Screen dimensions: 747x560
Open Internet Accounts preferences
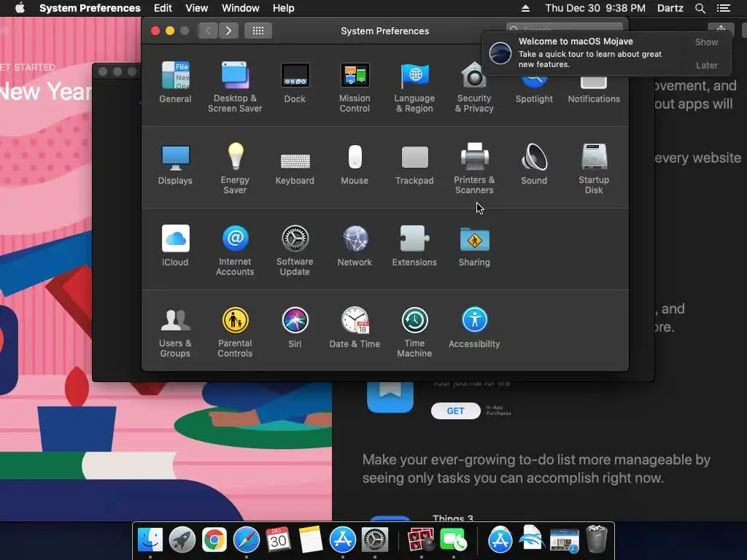point(235,251)
